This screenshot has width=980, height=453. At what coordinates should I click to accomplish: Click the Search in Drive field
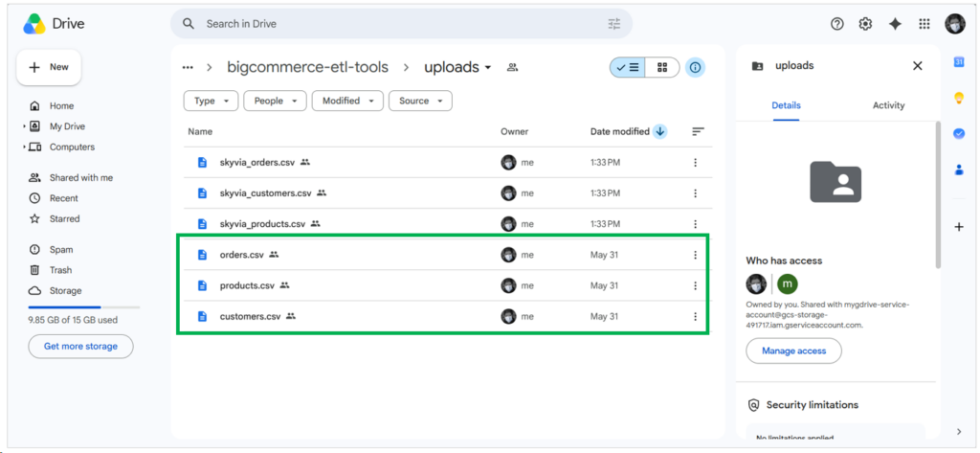coord(401,24)
